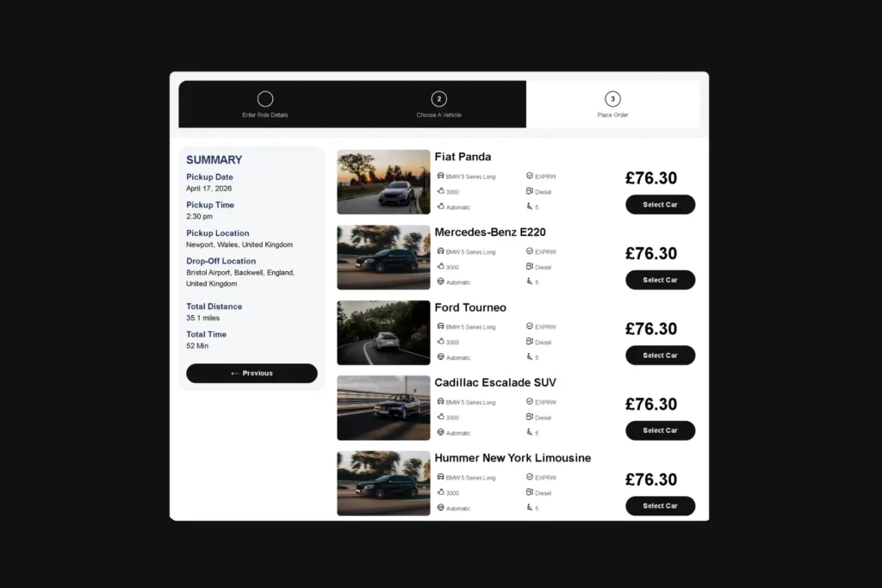This screenshot has width=882, height=588.
Task: Click the Mercedes-Benz E220 Automatic transmission icon
Action: (x=440, y=282)
